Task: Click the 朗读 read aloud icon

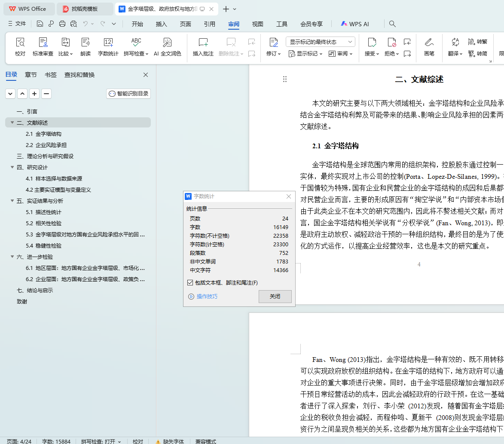Action: pos(86,47)
